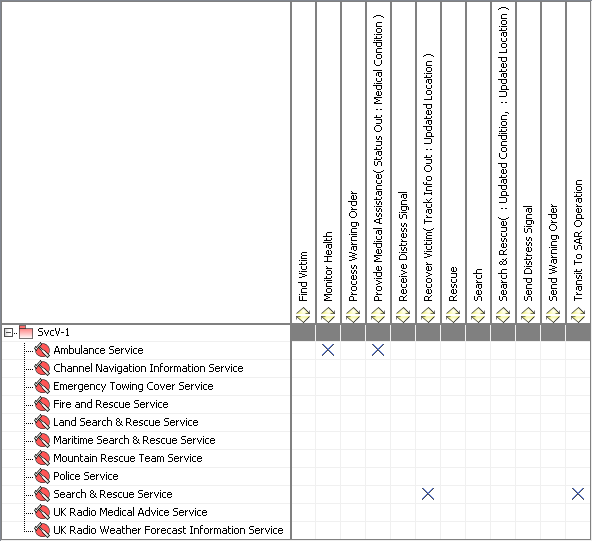Click the Search & Rescue column operation icon
Image resolution: width=592 pixels, height=541 pixels.
tap(503, 315)
